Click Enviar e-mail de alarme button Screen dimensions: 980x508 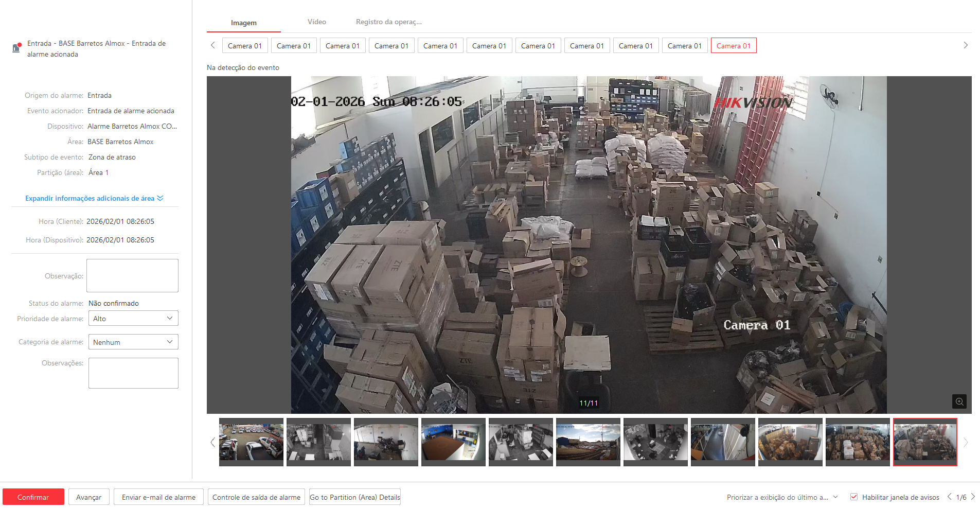158,497
